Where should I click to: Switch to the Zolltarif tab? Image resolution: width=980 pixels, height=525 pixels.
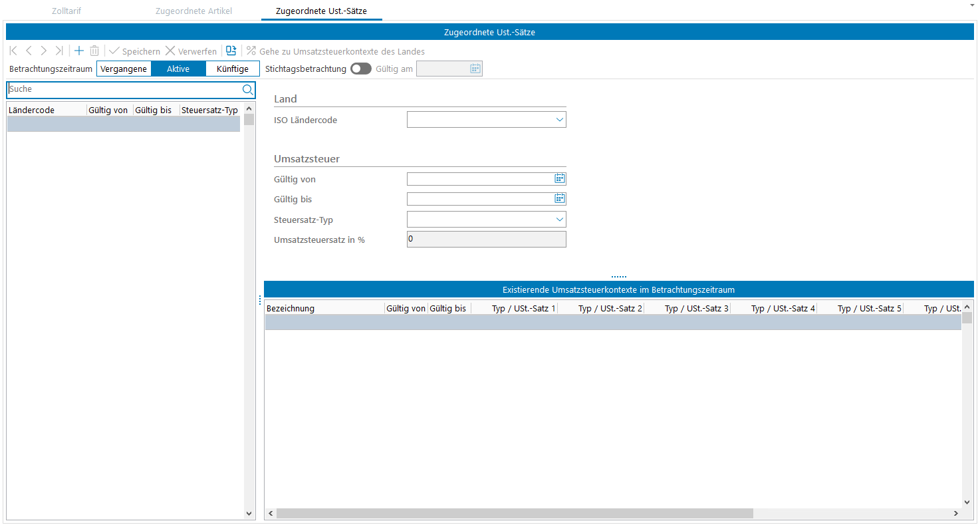[x=66, y=11]
